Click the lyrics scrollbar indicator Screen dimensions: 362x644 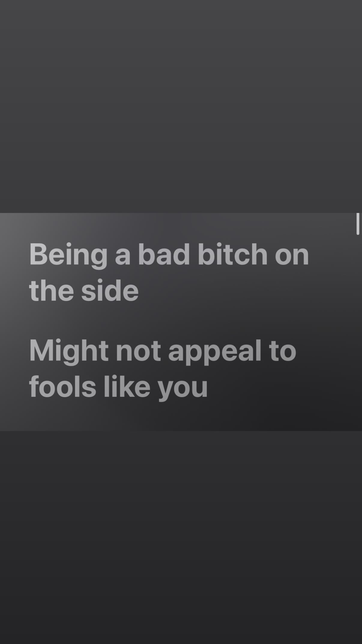click(358, 224)
